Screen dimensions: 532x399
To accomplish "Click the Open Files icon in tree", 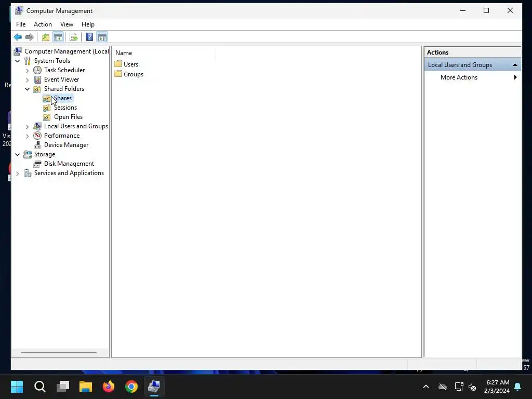I will point(47,117).
